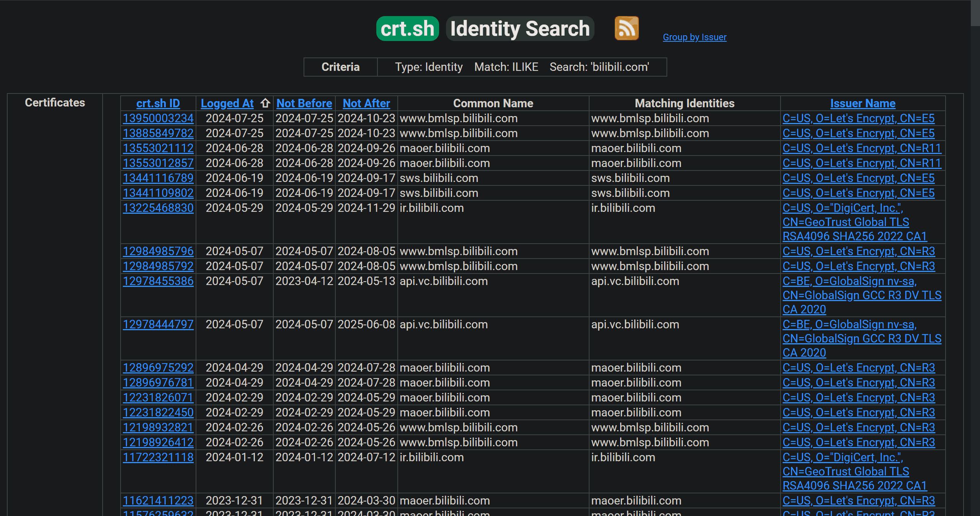Open Let's Encrypt CN=R11 issuer in the first maoer row

coord(861,148)
